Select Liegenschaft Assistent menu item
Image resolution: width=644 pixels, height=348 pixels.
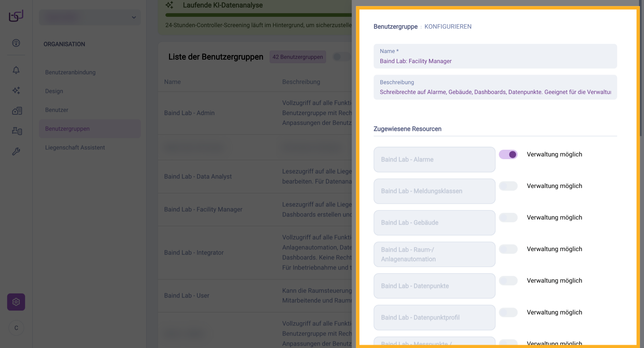(x=75, y=147)
